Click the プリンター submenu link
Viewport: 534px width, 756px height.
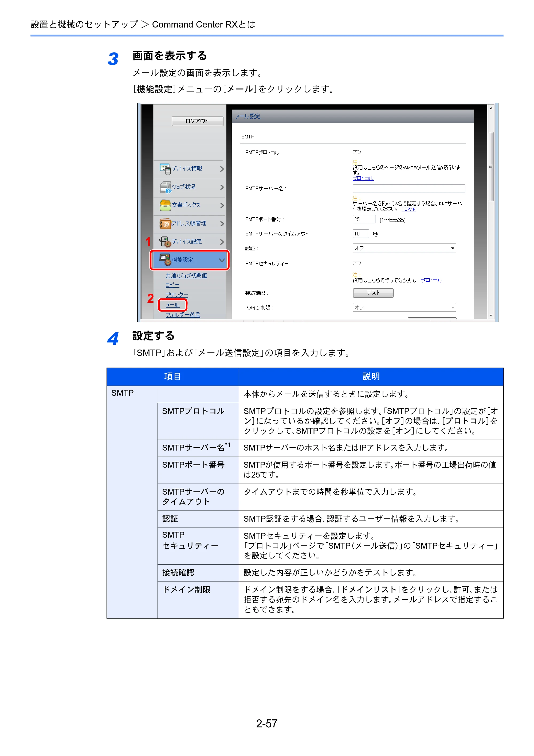coord(177,295)
